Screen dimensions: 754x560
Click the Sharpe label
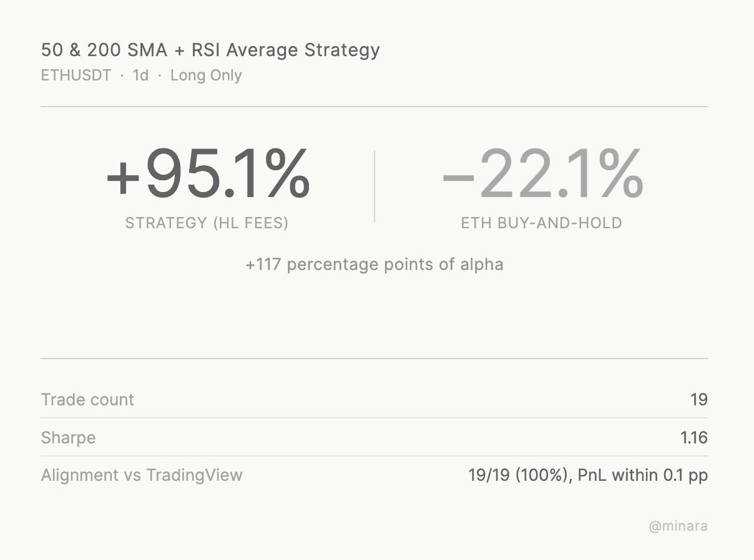68,438
